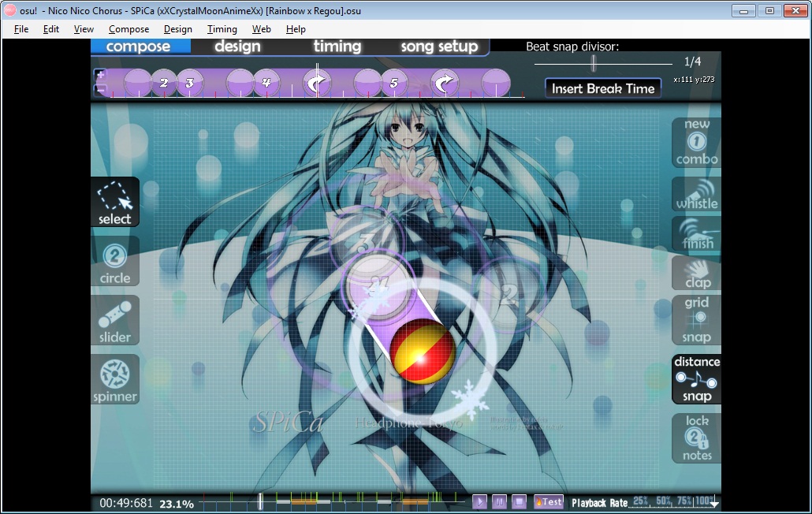This screenshot has width=812, height=514.
Task: Zoom in the timeline with plus
Action: [100, 75]
